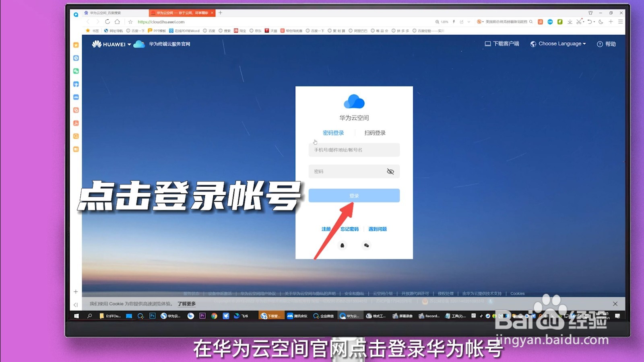This screenshot has height=362, width=644.
Task: Click the green WeChat sidebar icon
Action: [x=76, y=71]
